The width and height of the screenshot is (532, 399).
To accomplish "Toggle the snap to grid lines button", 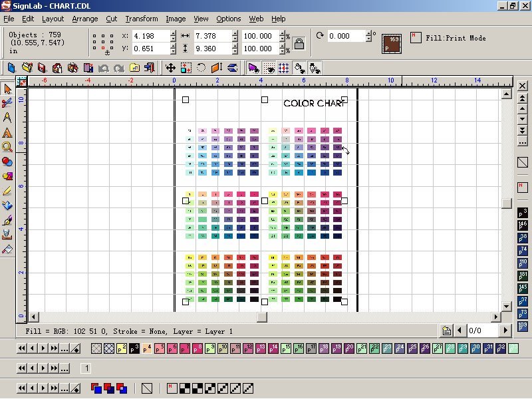I will pos(284,68).
